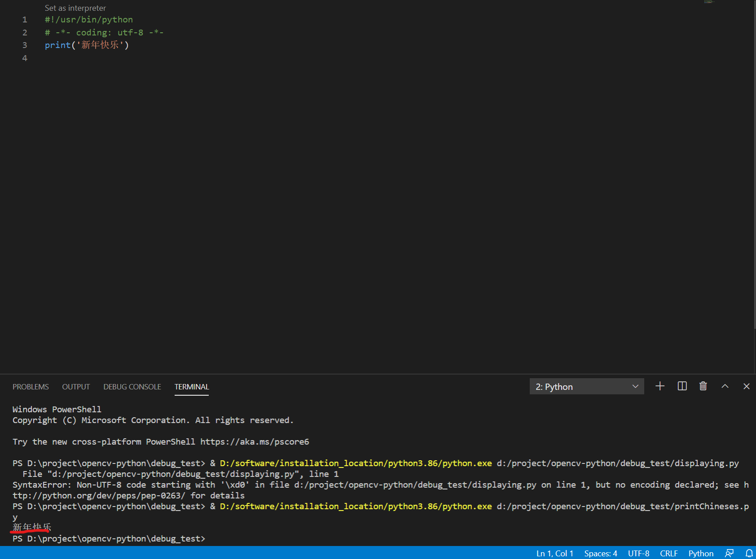The image size is (756, 559).
Task: Maximize the panel with the chevron icon
Action: point(725,386)
